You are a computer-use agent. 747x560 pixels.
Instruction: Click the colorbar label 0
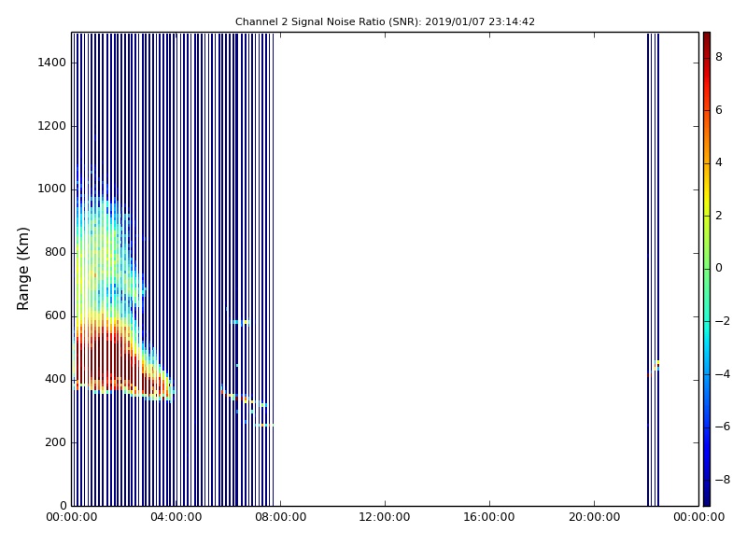pos(719,268)
